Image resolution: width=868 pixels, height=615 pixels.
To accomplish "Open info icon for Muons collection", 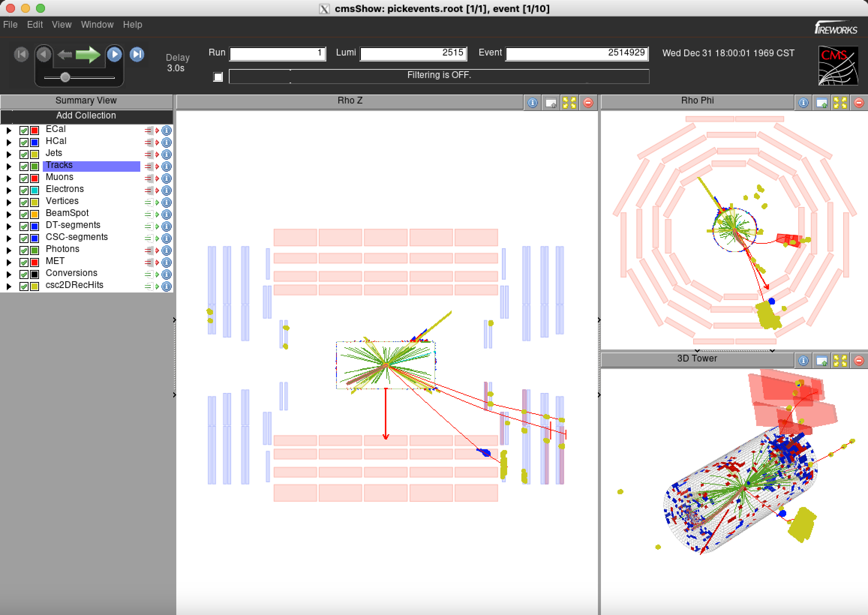I will click(167, 178).
